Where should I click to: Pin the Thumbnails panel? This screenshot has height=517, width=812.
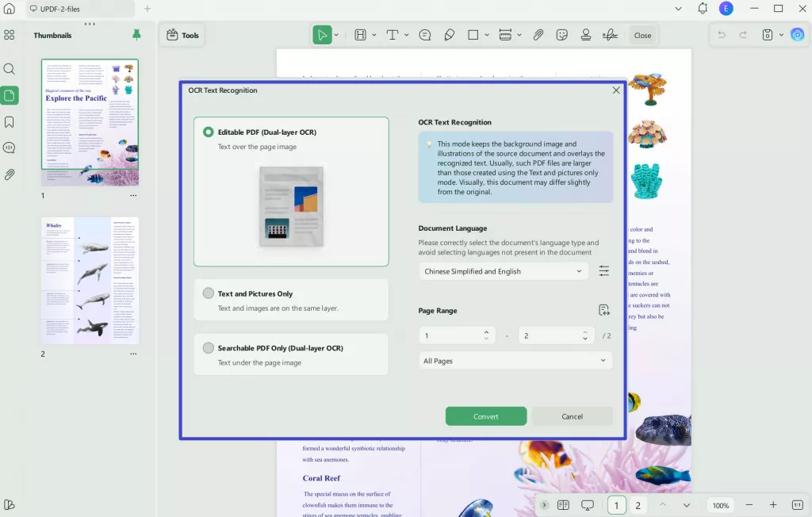pyautogui.click(x=136, y=35)
